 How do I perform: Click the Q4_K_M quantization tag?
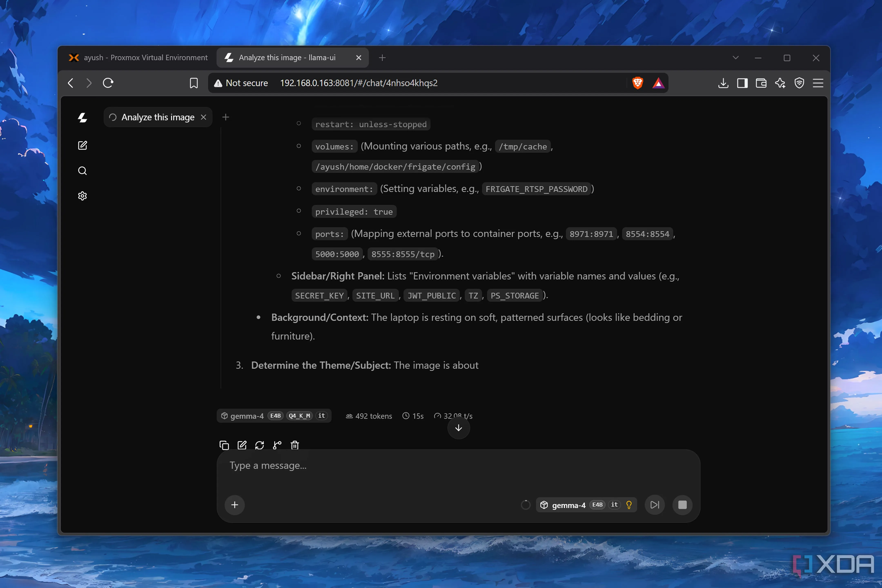(x=299, y=415)
